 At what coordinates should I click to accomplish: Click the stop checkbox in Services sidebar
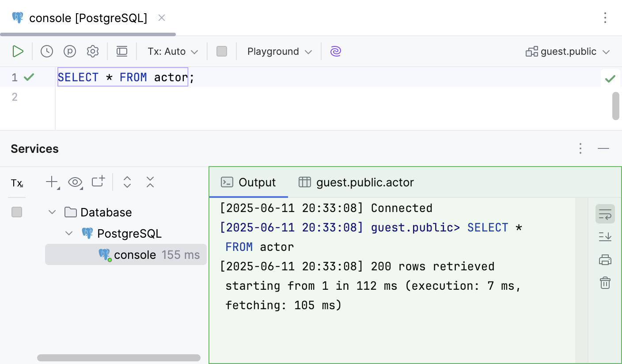tap(17, 212)
